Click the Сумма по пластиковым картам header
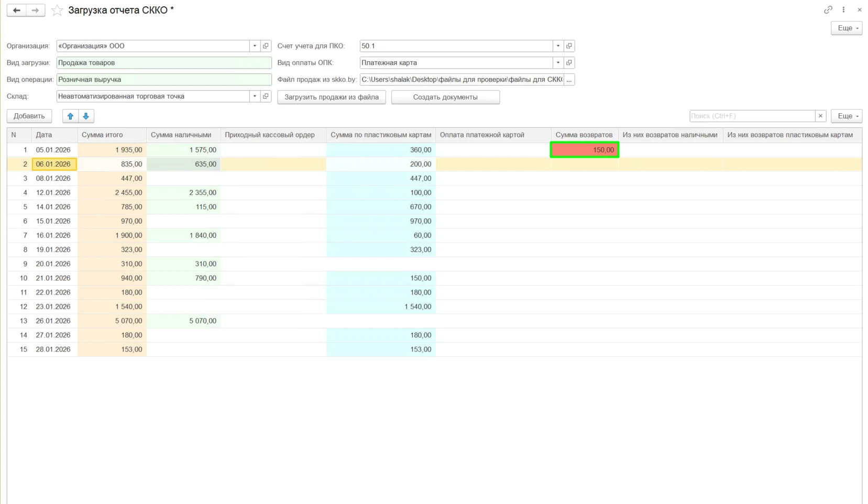Viewport: 868px width, 504px height. pos(381,135)
